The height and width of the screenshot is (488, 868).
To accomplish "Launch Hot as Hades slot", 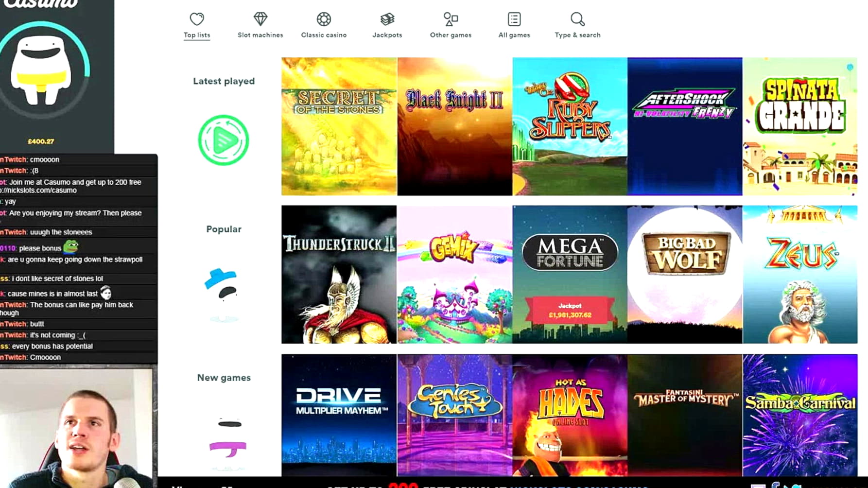I will [x=570, y=415].
